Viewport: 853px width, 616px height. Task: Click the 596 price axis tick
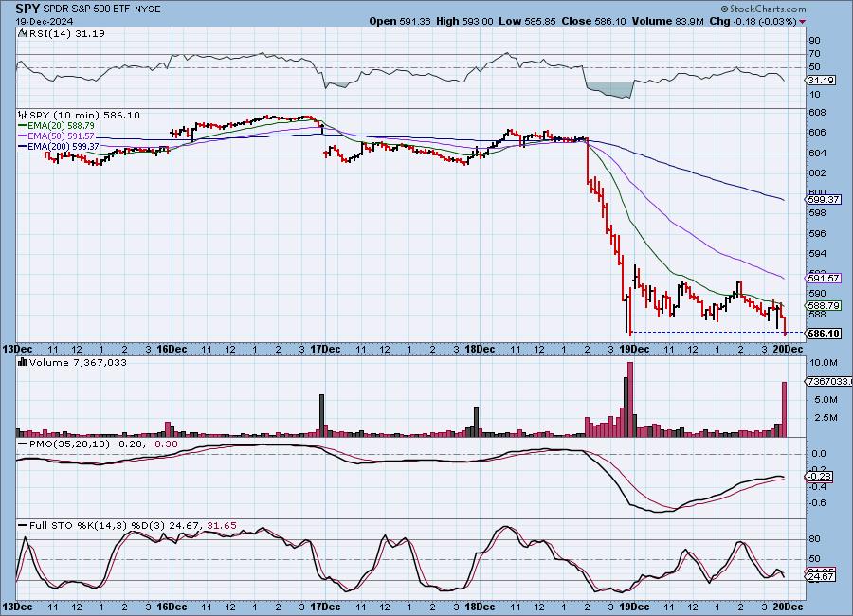[817, 233]
